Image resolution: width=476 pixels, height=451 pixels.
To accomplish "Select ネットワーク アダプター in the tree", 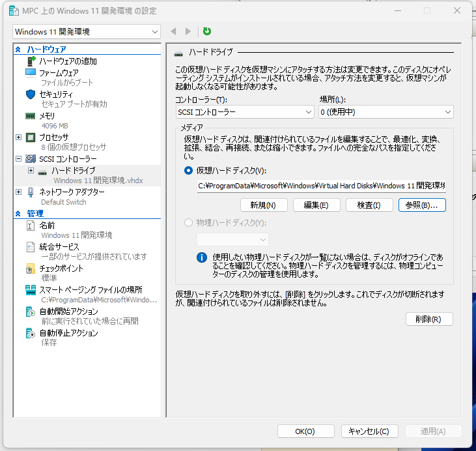I will tap(72, 192).
